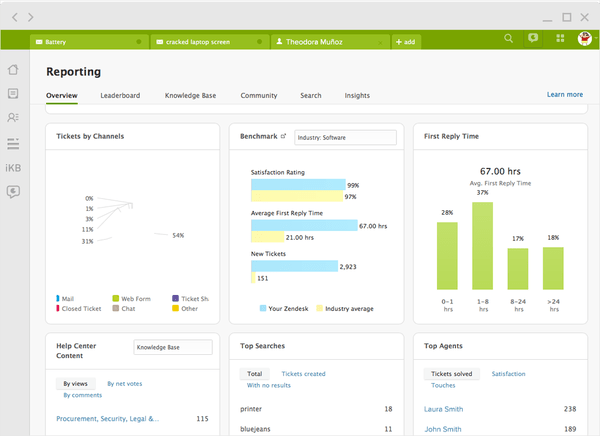Screen dimensions: 600x436
Task: Toggle the Chat legend item
Action: (124, 309)
